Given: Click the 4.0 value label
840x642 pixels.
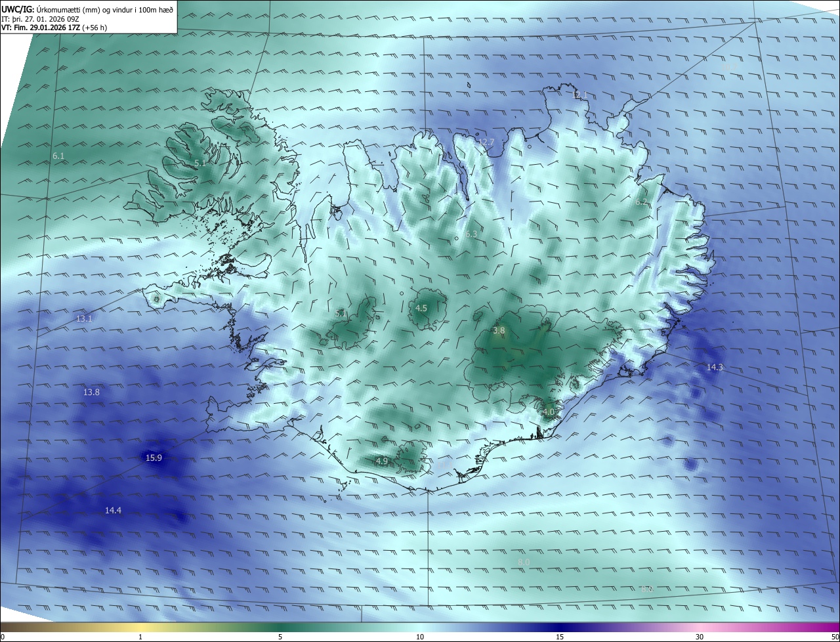Looking at the screenshot, I should [x=549, y=412].
